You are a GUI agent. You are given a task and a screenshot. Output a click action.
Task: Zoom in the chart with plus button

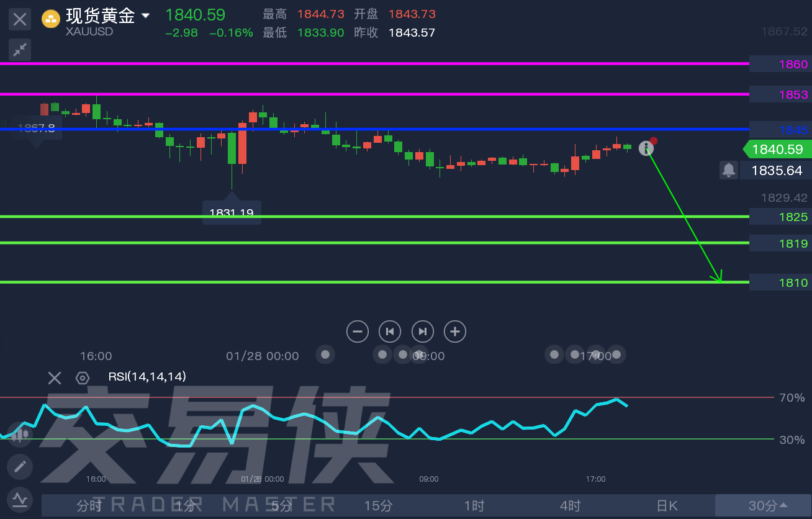click(455, 332)
